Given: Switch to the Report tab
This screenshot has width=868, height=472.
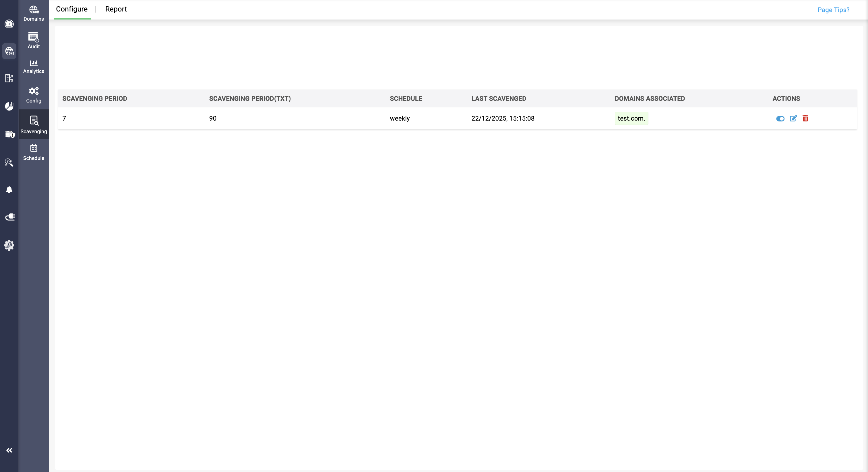Looking at the screenshot, I should 116,9.
